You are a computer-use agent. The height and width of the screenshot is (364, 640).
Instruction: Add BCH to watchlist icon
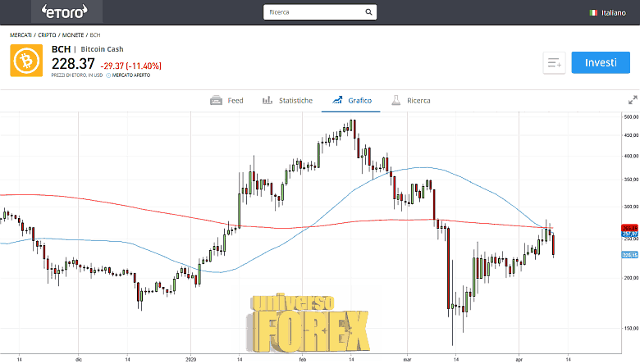(554, 63)
